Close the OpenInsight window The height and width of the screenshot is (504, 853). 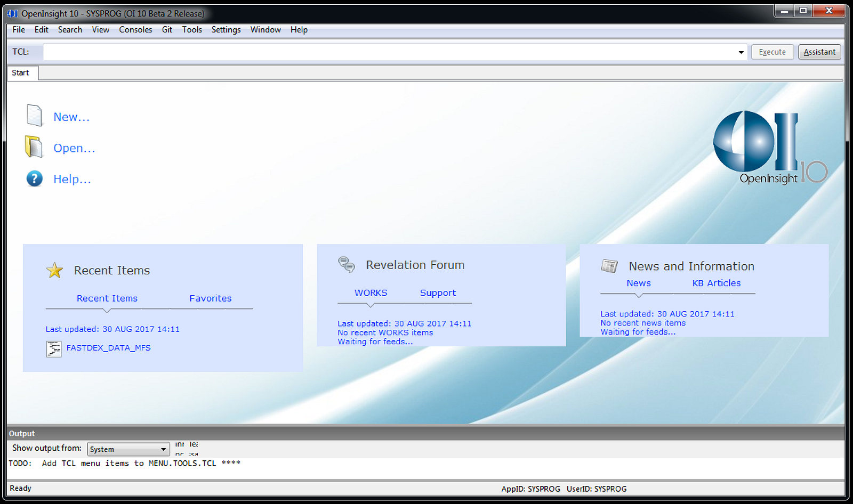tap(829, 11)
